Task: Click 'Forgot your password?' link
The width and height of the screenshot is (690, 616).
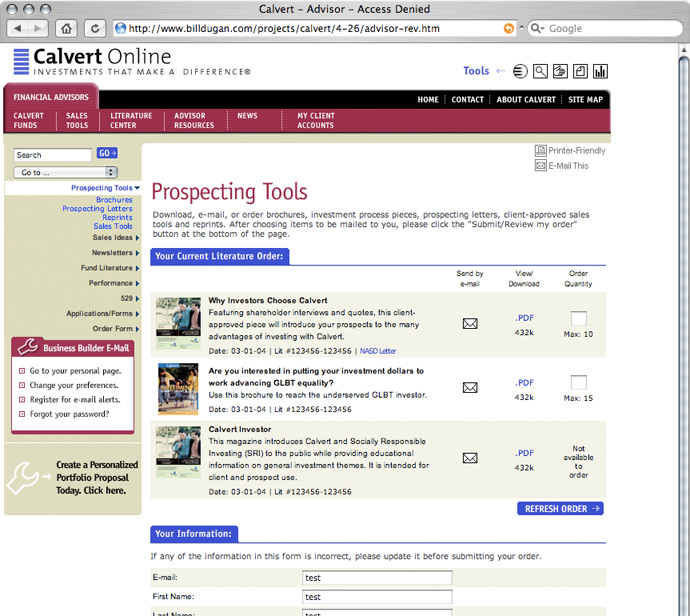Action: click(70, 414)
